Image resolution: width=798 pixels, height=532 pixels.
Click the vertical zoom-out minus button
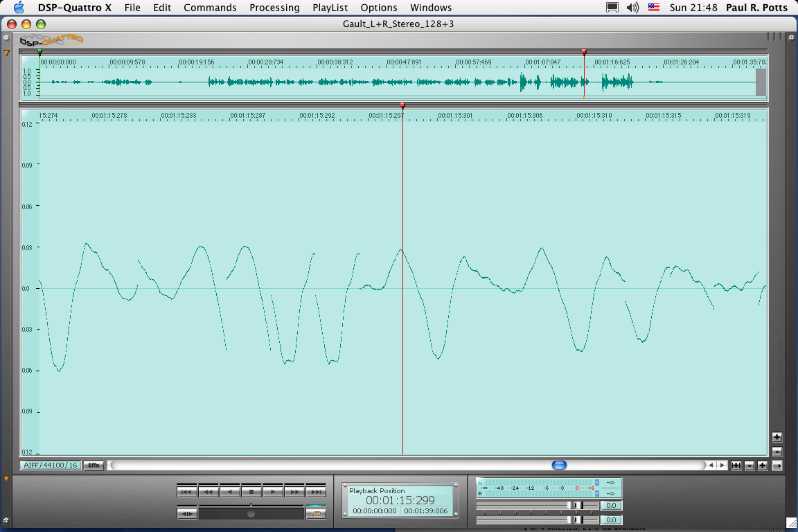777,451
